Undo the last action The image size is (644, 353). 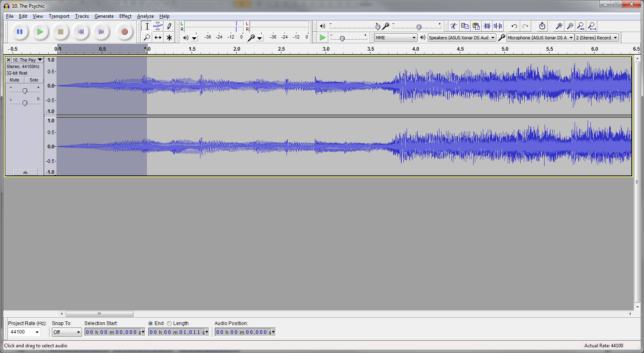click(514, 26)
